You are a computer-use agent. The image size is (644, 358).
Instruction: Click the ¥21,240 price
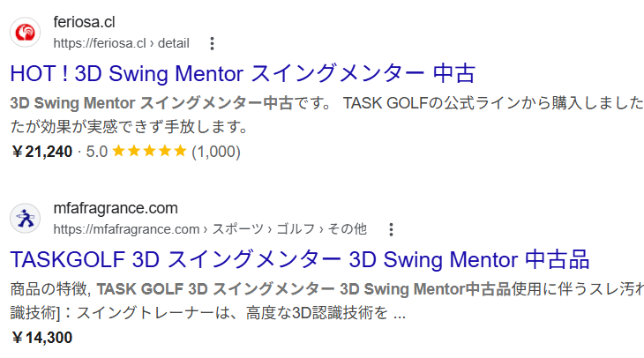tap(41, 152)
